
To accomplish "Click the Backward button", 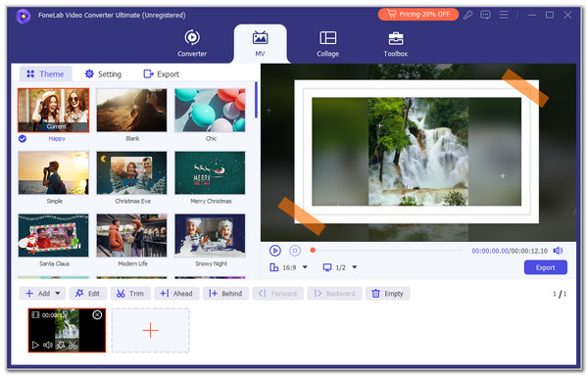I will tap(334, 293).
